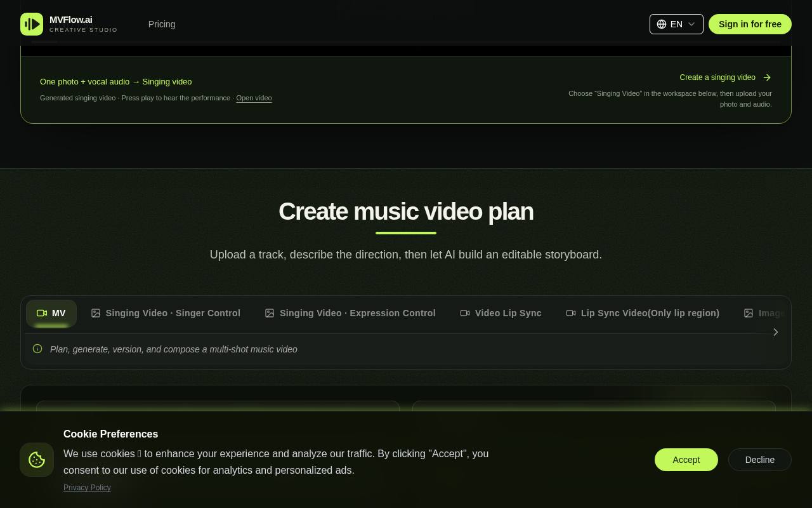Open Lip Sync Video(Only lip region) tab
Viewport: 812px width, 508px height.
pos(643,313)
